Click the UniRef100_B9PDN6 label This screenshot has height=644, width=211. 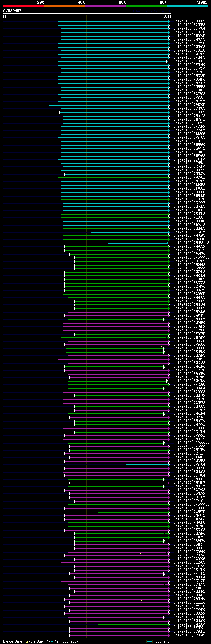(189, 617)
